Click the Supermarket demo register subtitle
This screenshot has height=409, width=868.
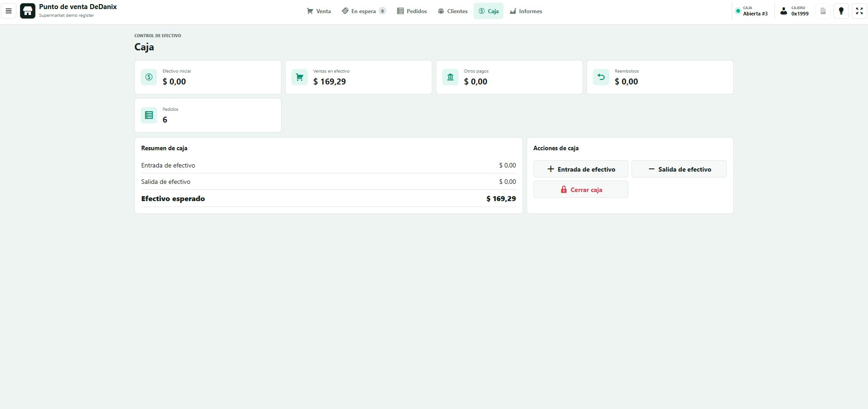[66, 15]
